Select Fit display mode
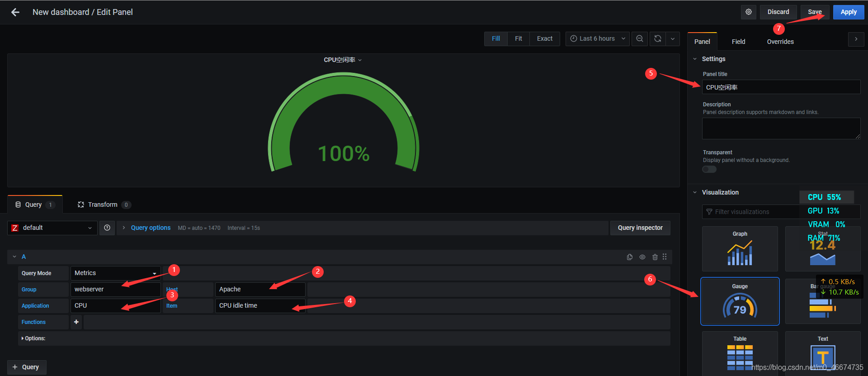868x376 pixels. [x=519, y=39]
